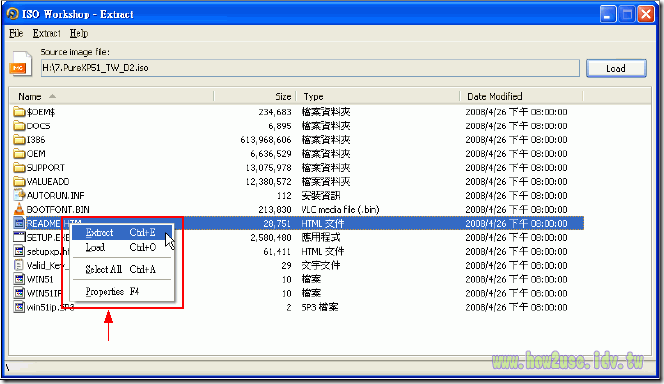Click the size value 213,830
The width and height of the screenshot is (664, 384).
[x=274, y=210]
